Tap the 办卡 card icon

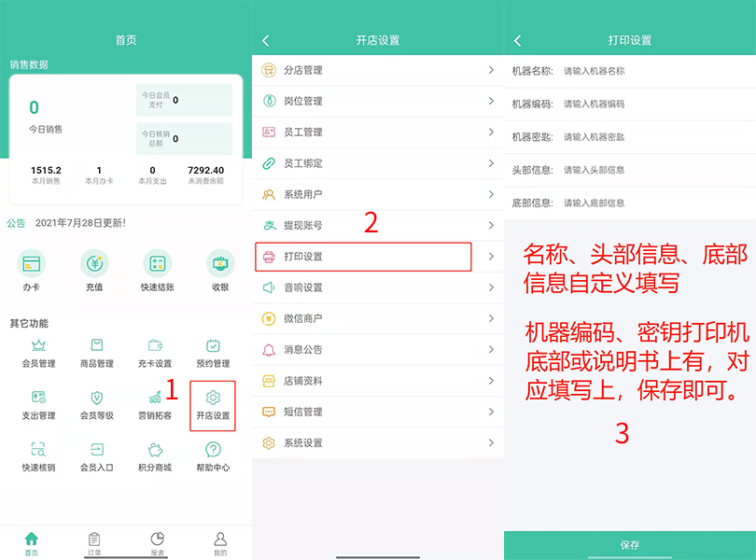(32, 264)
